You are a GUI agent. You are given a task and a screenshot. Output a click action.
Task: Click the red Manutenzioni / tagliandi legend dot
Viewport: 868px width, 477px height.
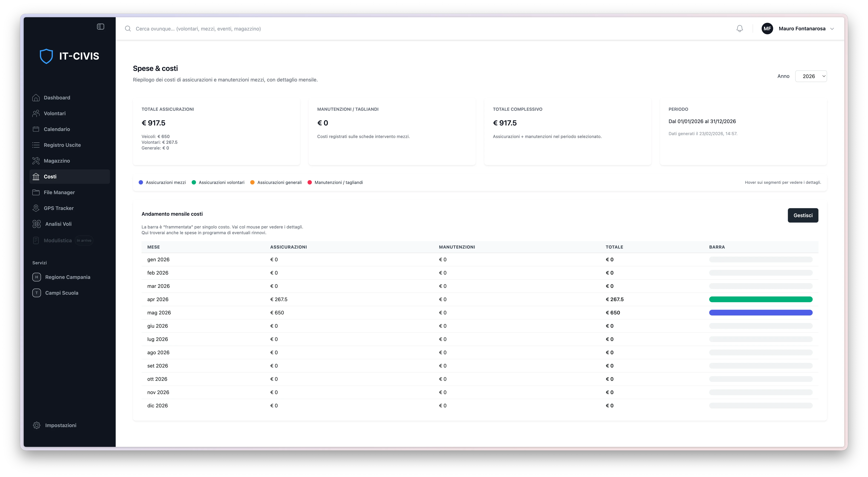(x=310, y=183)
